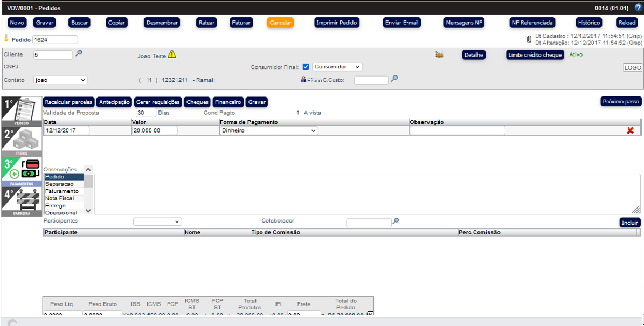
Task: Open C.Custo search magnifier
Action: click(x=394, y=79)
